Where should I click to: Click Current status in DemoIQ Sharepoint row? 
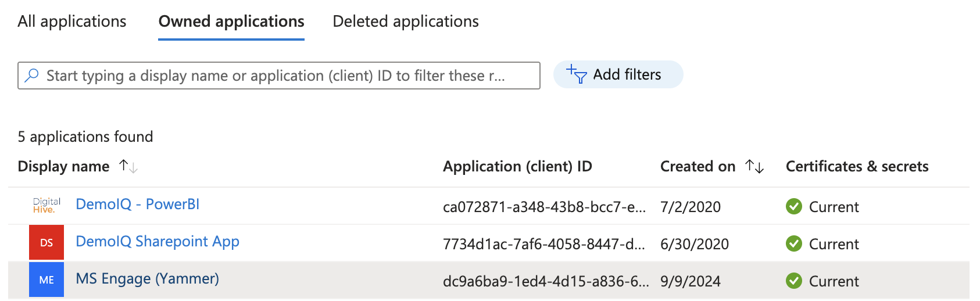point(834,244)
